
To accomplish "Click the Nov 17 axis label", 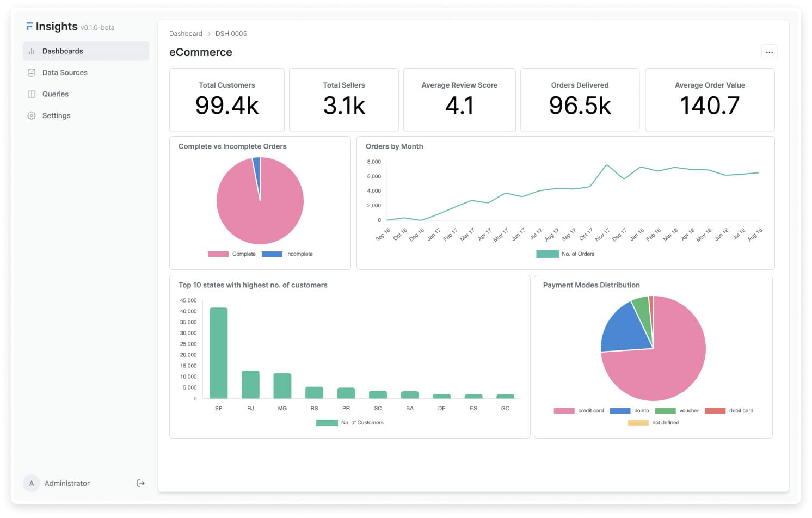I will pos(602,235).
